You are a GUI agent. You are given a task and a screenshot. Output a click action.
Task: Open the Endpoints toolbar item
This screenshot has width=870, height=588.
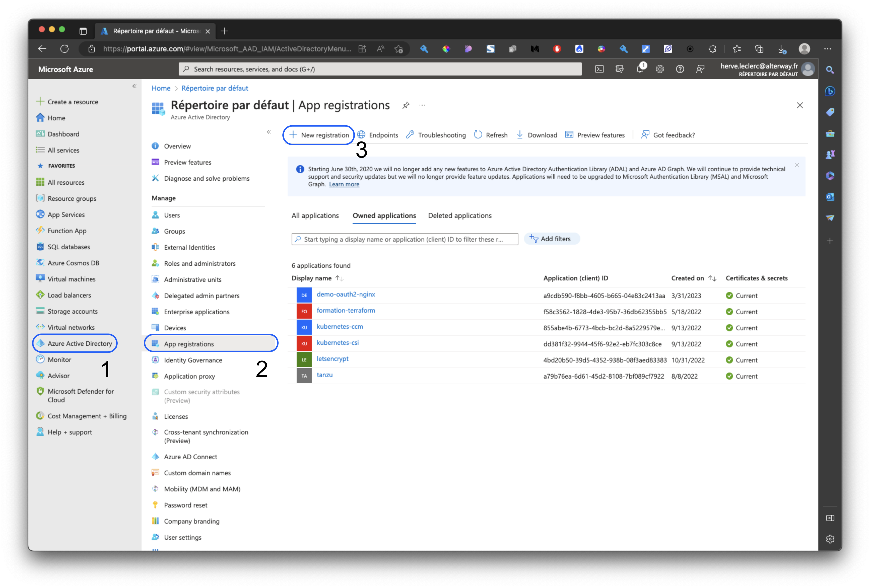(377, 135)
